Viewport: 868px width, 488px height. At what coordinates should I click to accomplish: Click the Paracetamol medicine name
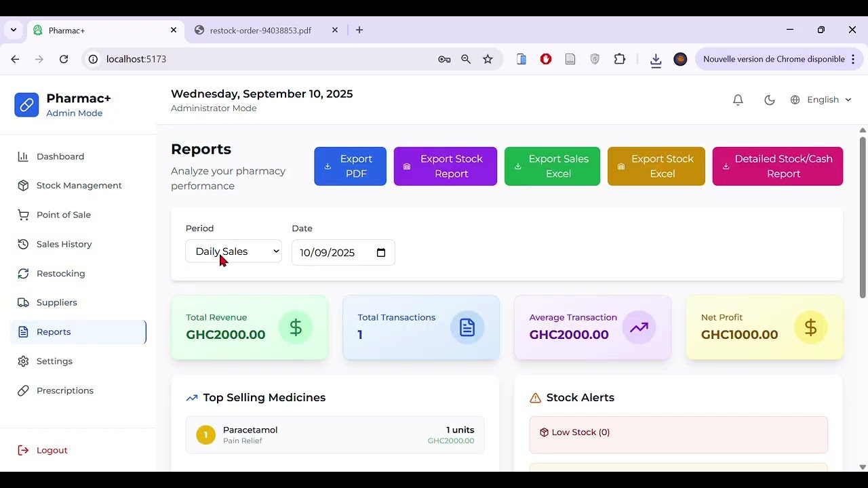pos(250,430)
